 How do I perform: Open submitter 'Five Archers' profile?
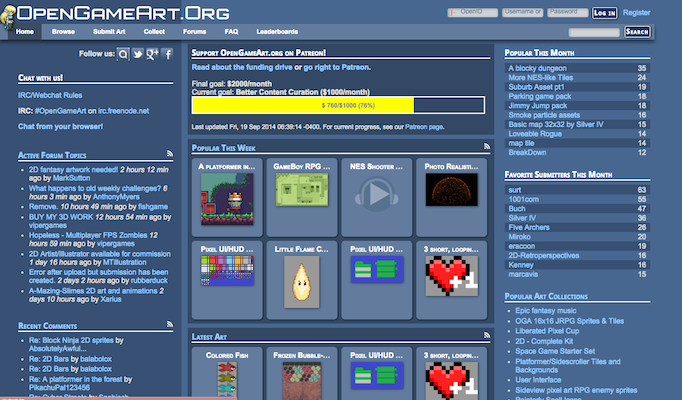tap(529, 227)
